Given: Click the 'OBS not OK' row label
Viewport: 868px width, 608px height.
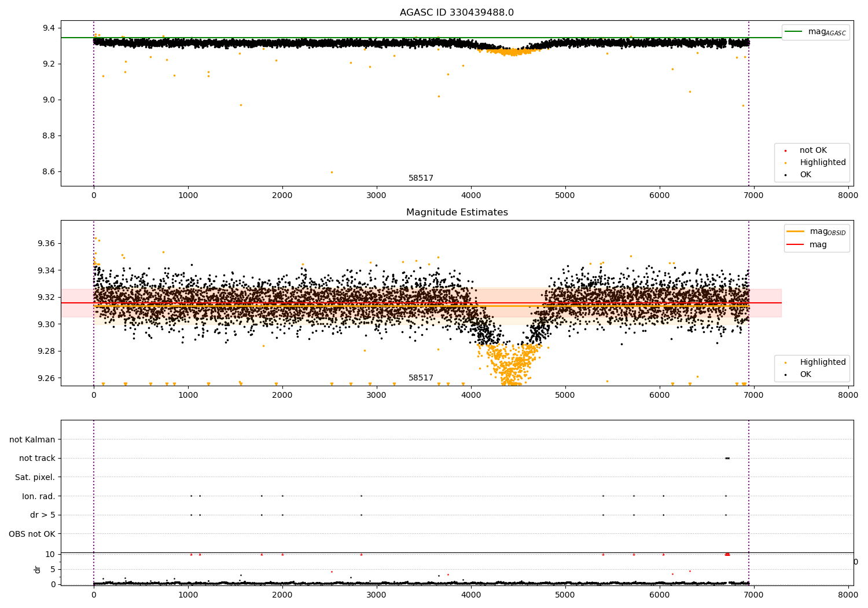Looking at the screenshot, I should (x=32, y=534).
